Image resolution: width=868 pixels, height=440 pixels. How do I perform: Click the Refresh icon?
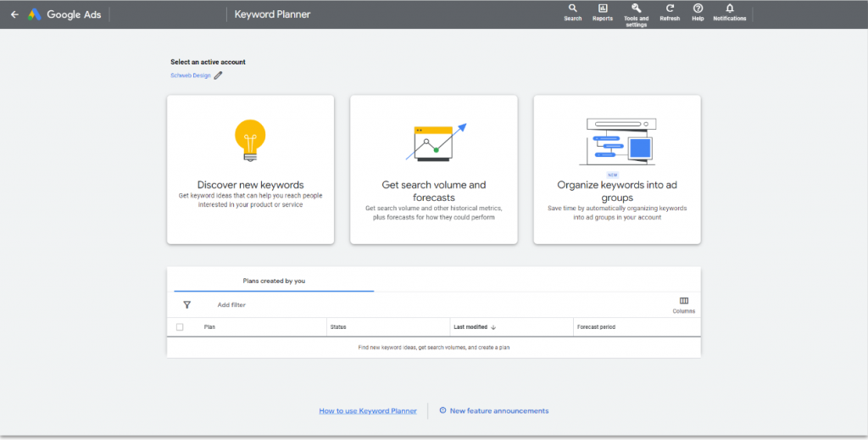(x=670, y=8)
